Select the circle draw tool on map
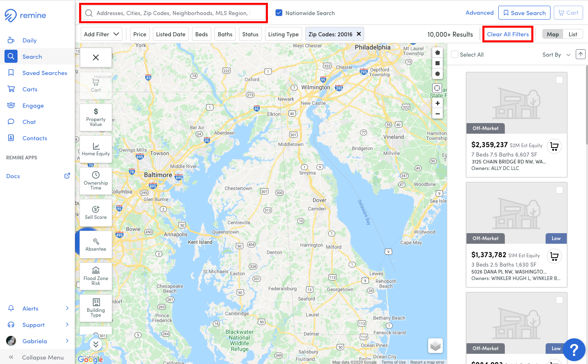Screen dimensions: 588x364 coord(438,74)
